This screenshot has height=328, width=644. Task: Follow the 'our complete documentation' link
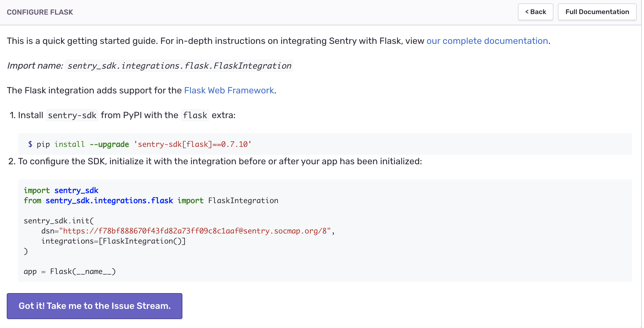point(487,41)
